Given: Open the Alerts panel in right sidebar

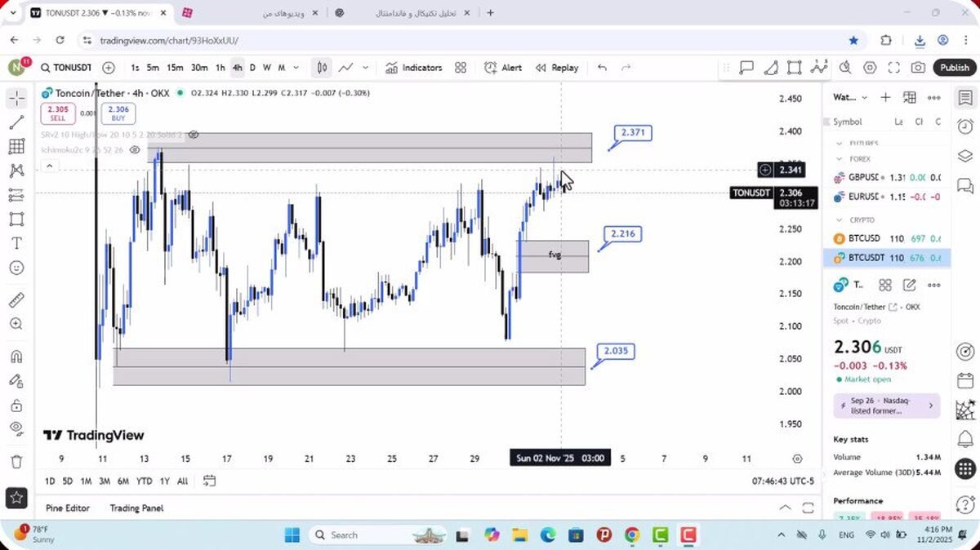Looking at the screenshot, I should [965, 126].
